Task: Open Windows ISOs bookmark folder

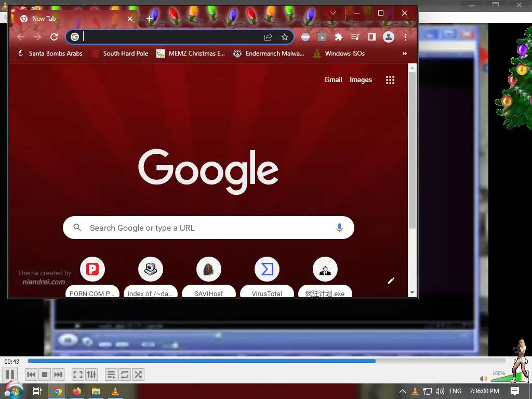Action: click(x=339, y=54)
